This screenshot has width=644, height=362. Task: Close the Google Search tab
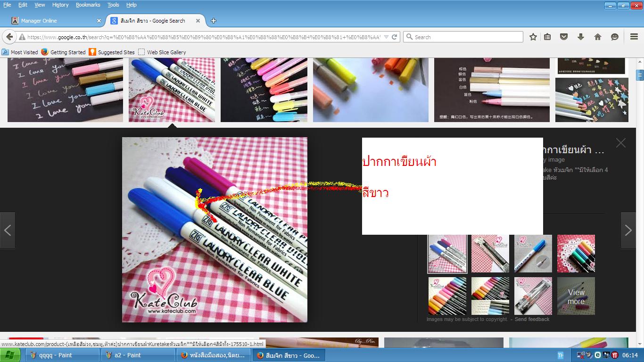[198, 21]
